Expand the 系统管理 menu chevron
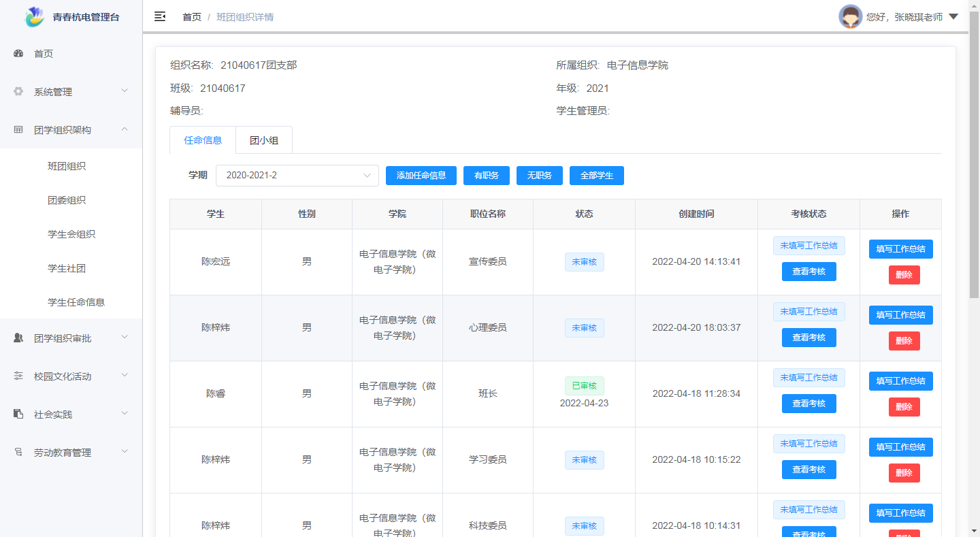Image resolution: width=980 pixels, height=537 pixels. 125,91
